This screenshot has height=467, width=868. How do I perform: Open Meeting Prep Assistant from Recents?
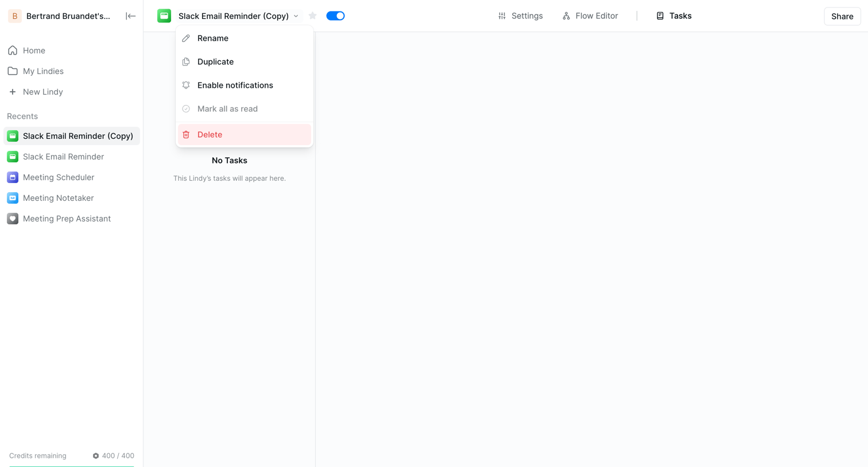72,219
